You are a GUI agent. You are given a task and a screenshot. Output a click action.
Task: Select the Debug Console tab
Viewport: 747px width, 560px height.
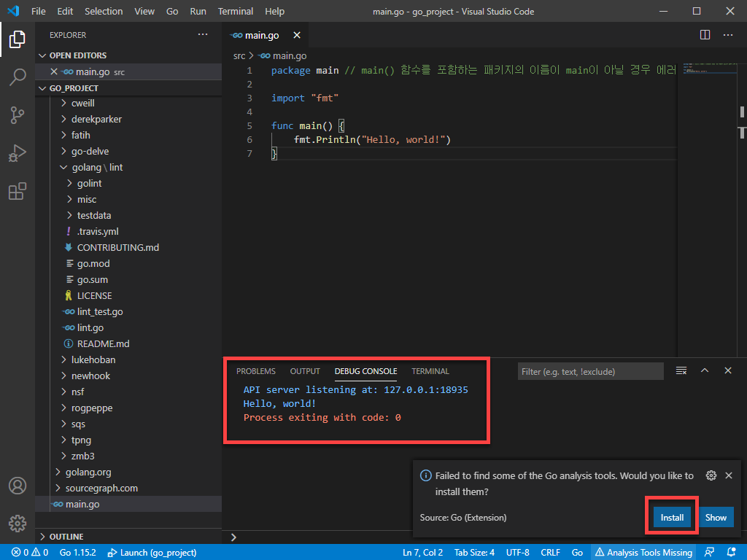365,371
